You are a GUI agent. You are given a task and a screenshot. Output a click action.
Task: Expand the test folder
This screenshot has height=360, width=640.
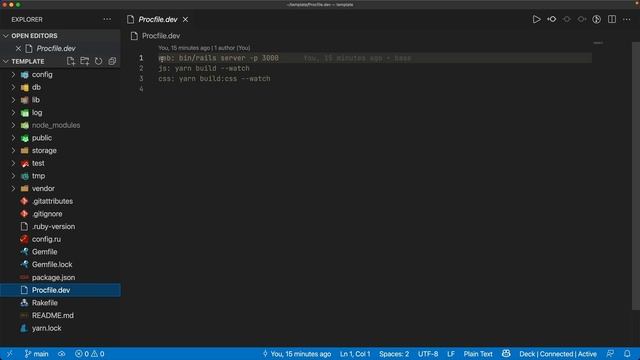tap(60, 163)
